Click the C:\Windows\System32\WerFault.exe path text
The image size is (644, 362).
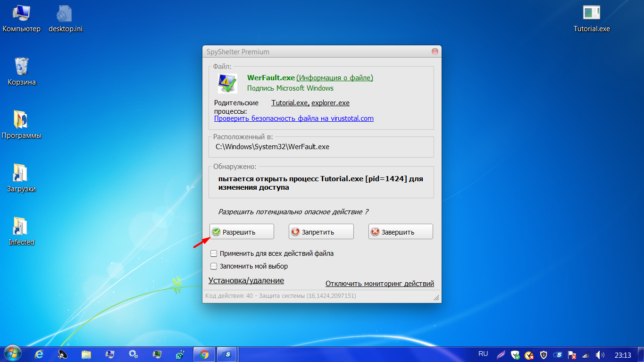pos(273,147)
